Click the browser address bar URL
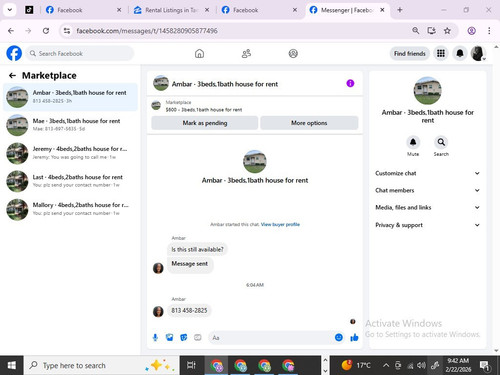This screenshot has width=500, height=375. pyautogui.click(x=147, y=31)
